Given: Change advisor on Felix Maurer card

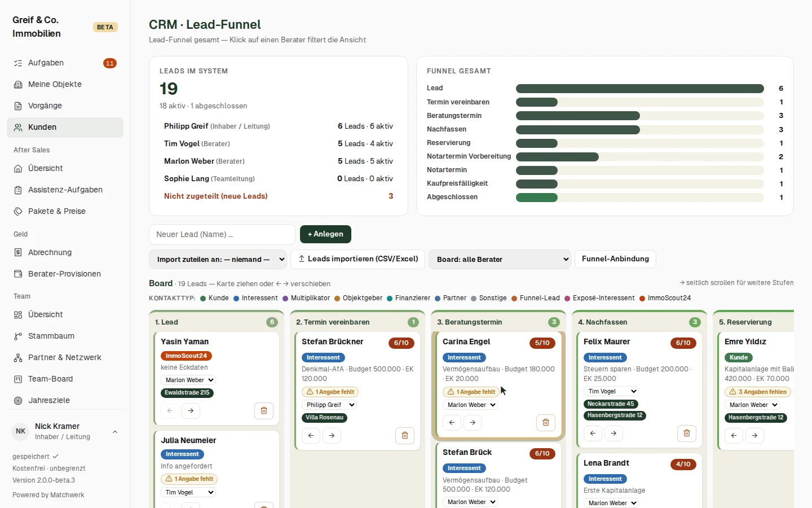Looking at the screenshot, I should point(611,392).
